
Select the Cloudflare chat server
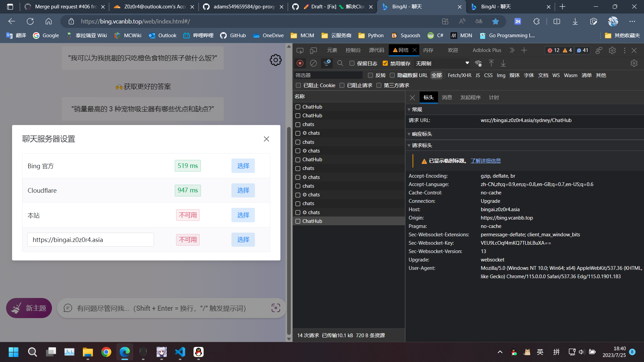pyautogui.click(x=243, y=190)
